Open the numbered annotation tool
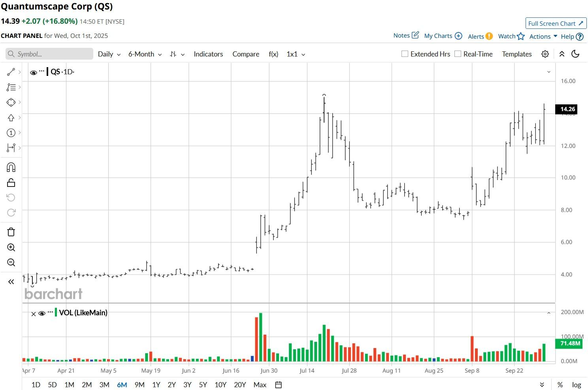 click(x=11, y=133)
